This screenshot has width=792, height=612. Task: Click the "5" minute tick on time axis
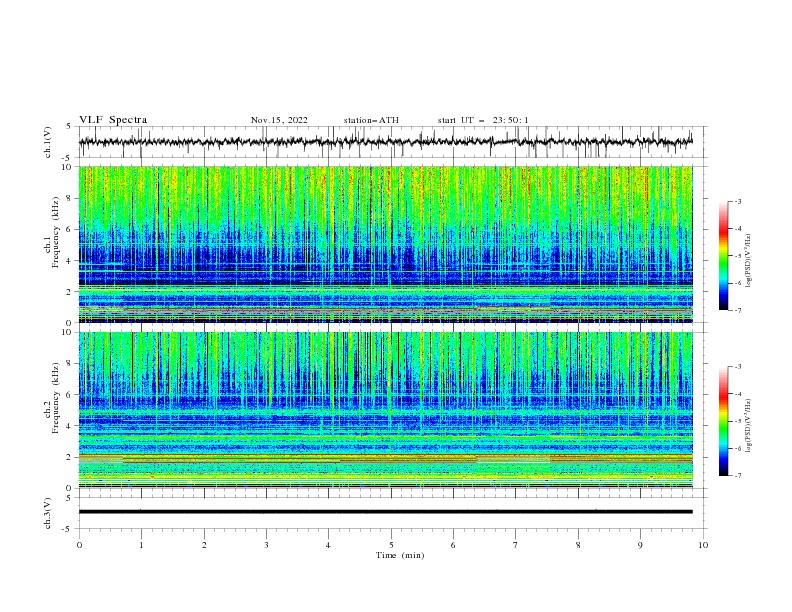[391, 545]
